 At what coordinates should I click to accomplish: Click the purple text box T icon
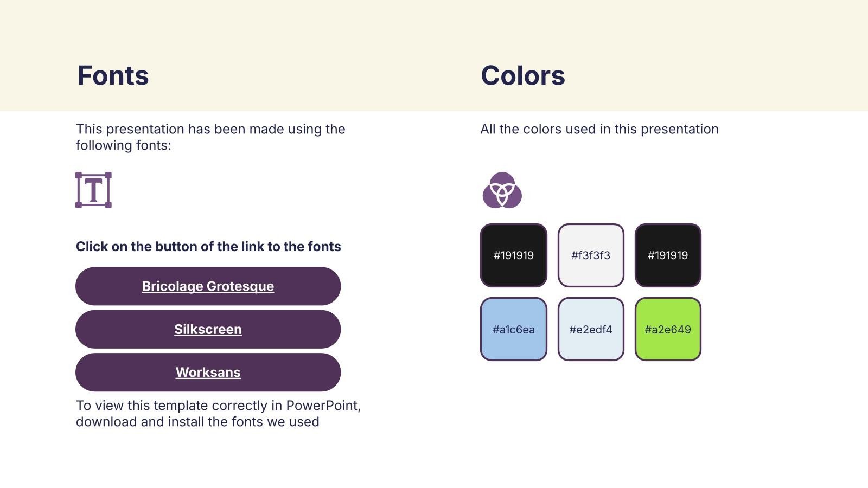tap(93, 190)
